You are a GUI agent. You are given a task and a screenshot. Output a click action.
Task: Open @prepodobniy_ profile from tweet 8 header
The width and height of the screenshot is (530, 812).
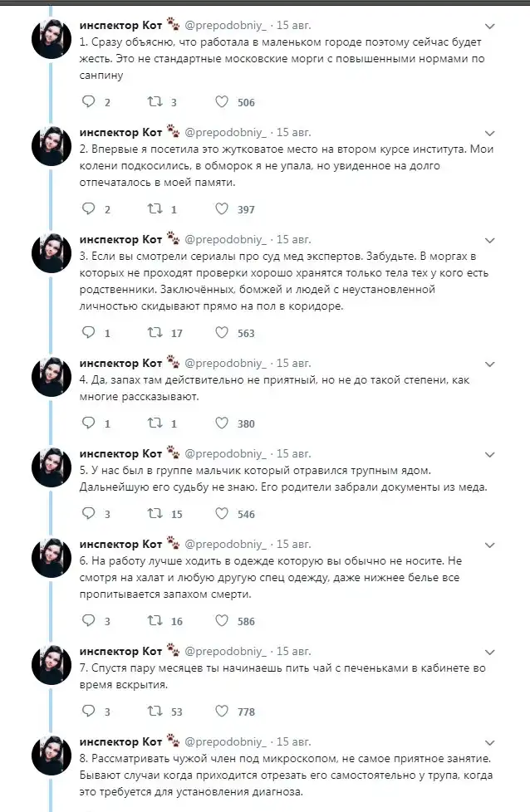pos(225,741)
